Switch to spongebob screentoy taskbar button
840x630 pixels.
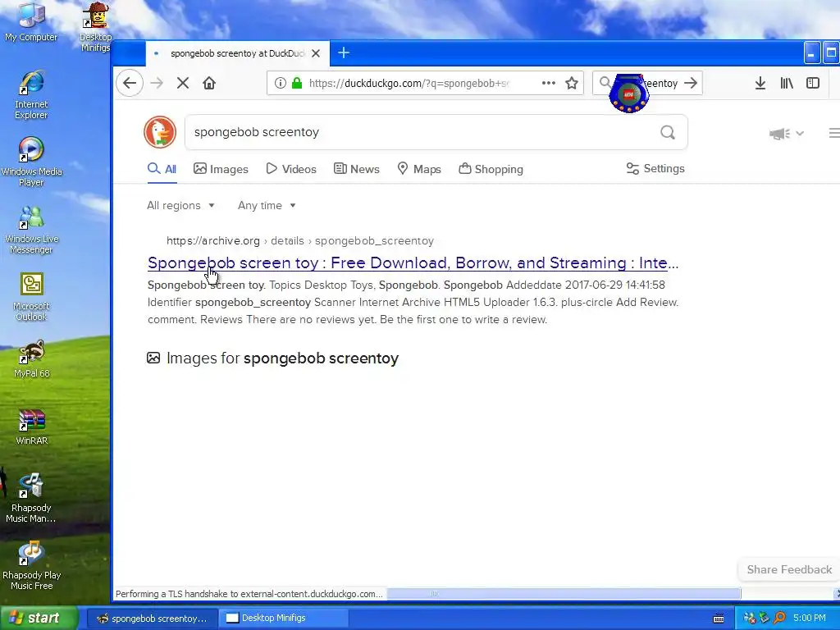coord(152,619)
